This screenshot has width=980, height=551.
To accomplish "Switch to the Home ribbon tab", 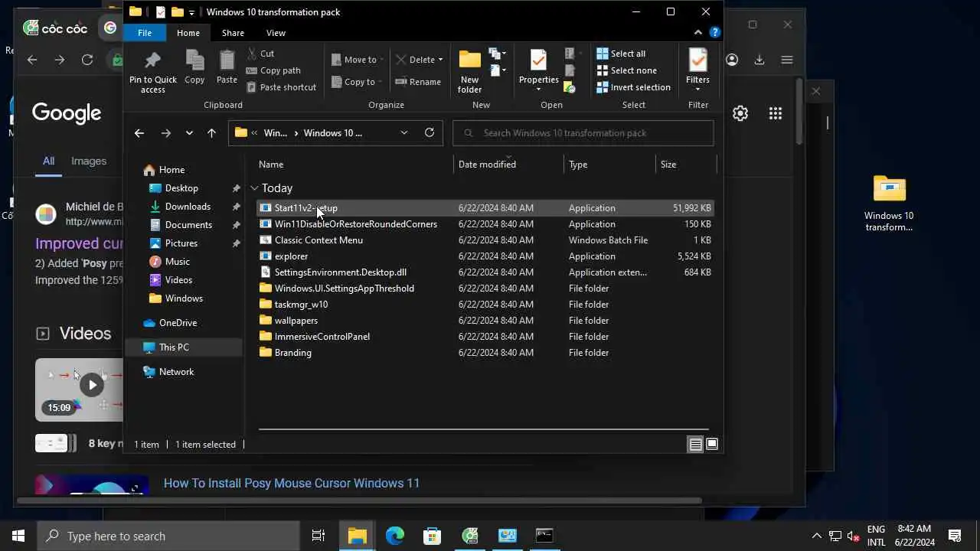I will (x=188, y=33).
